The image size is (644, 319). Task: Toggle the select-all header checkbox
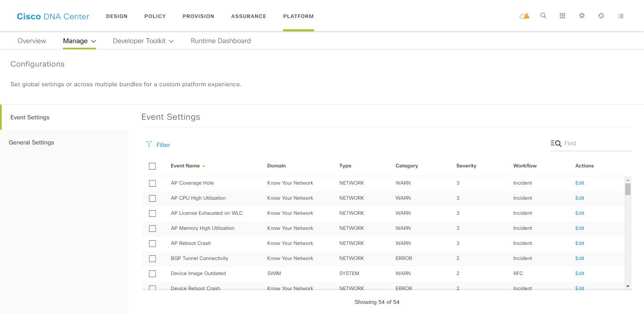152,166
